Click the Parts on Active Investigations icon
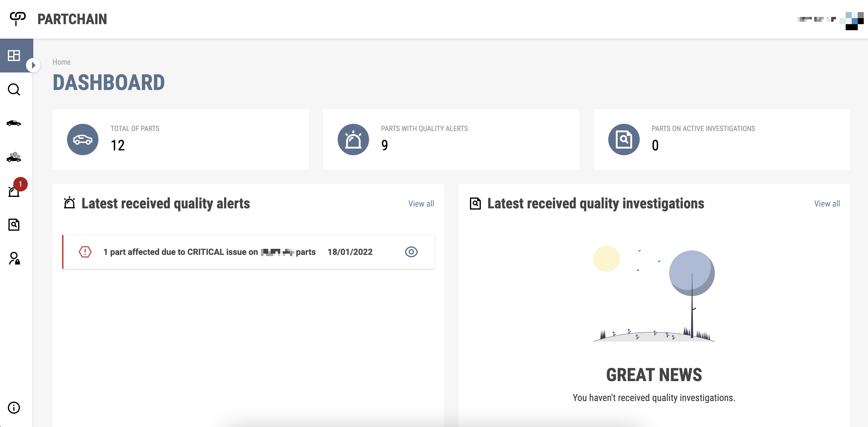This screenshot has height=427, width=868. (x=624, y=140)
